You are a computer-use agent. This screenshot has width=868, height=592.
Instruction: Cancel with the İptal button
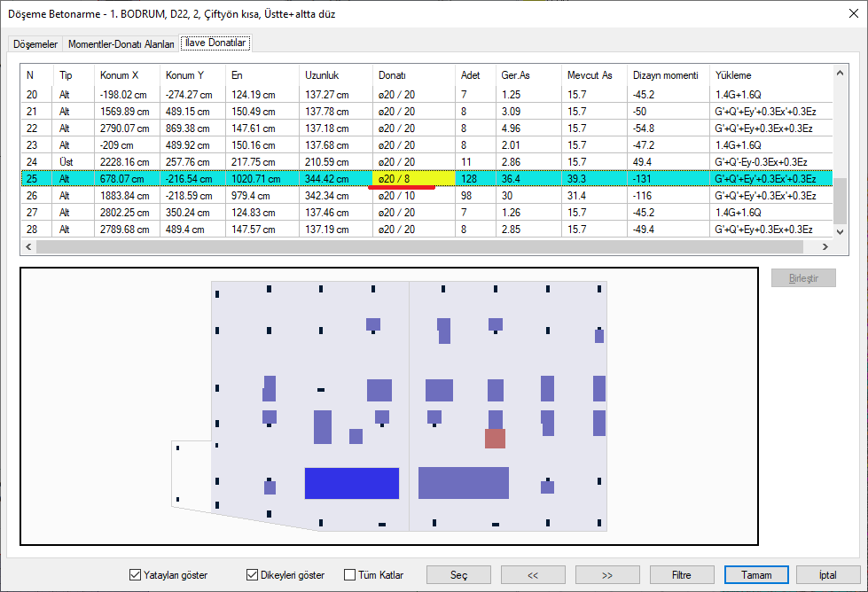pos(828,575)
